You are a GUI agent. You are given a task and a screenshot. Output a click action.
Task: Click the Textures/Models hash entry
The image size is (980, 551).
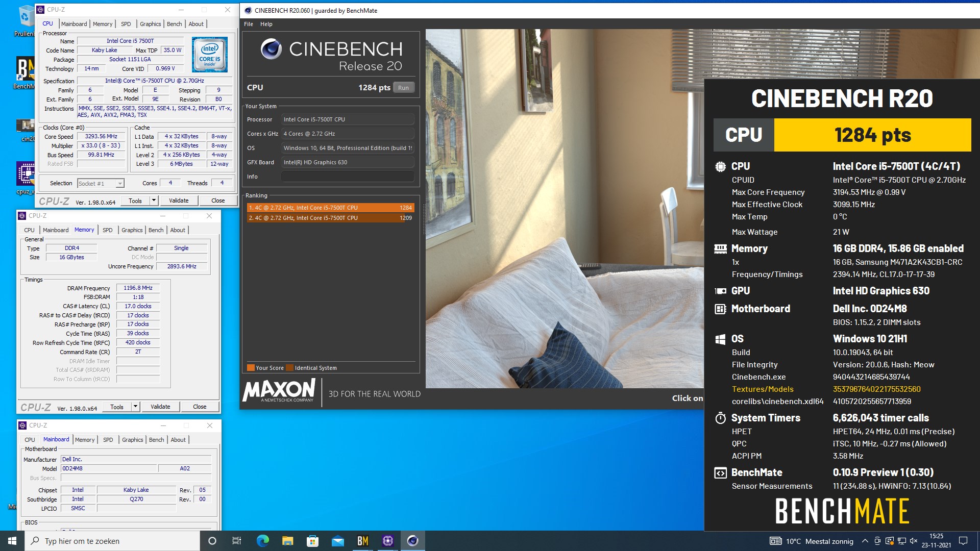coord(877,389)
